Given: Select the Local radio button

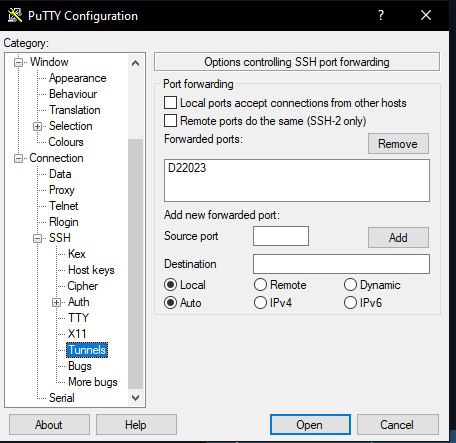Looking at the screenshot, I should click(x=170, y=285).
